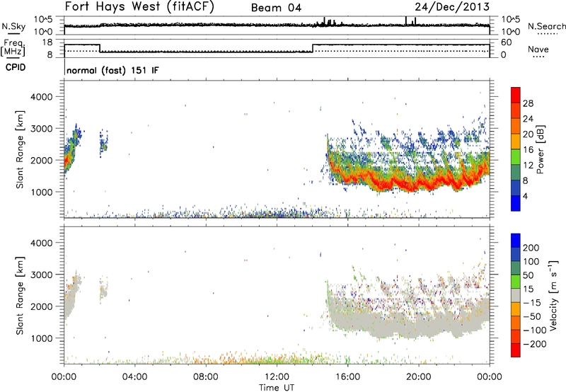The width and height of the screenshot is (566, 392).
Task: Click the early-hours scatter patch near 00:30 in Power panel
Action: tap(72, 150)
